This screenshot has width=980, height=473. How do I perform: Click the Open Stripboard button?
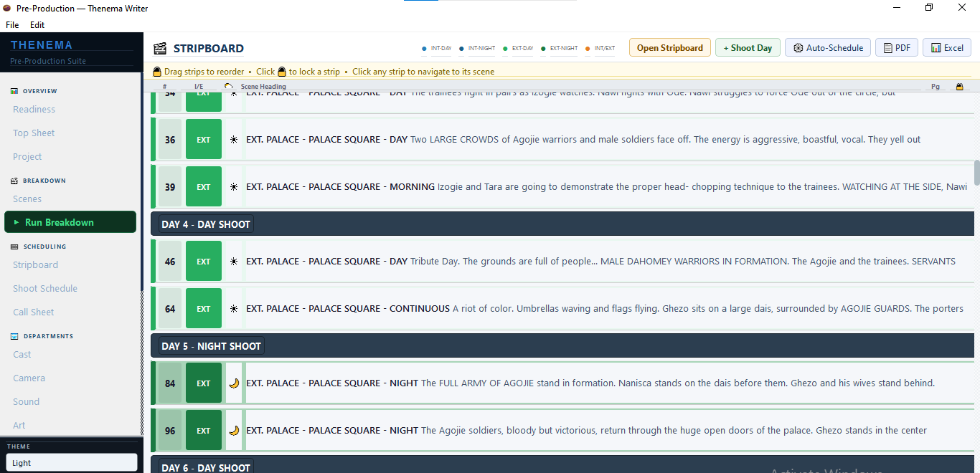click(x=670, y=48)
